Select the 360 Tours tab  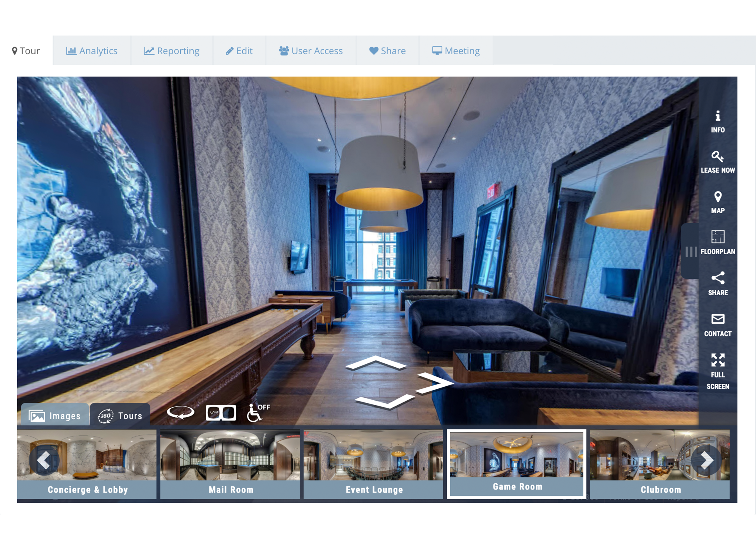point(120,415)
